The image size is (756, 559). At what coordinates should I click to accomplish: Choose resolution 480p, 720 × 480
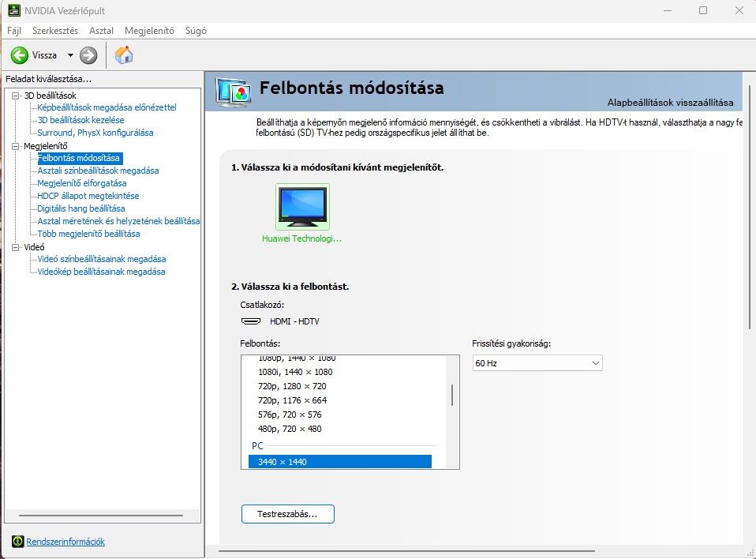(290, 429)
